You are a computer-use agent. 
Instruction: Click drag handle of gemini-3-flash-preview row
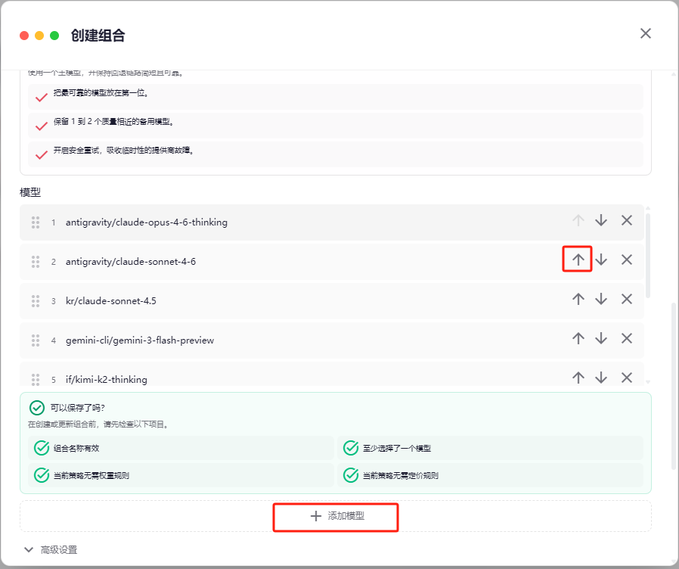[36, 340]
